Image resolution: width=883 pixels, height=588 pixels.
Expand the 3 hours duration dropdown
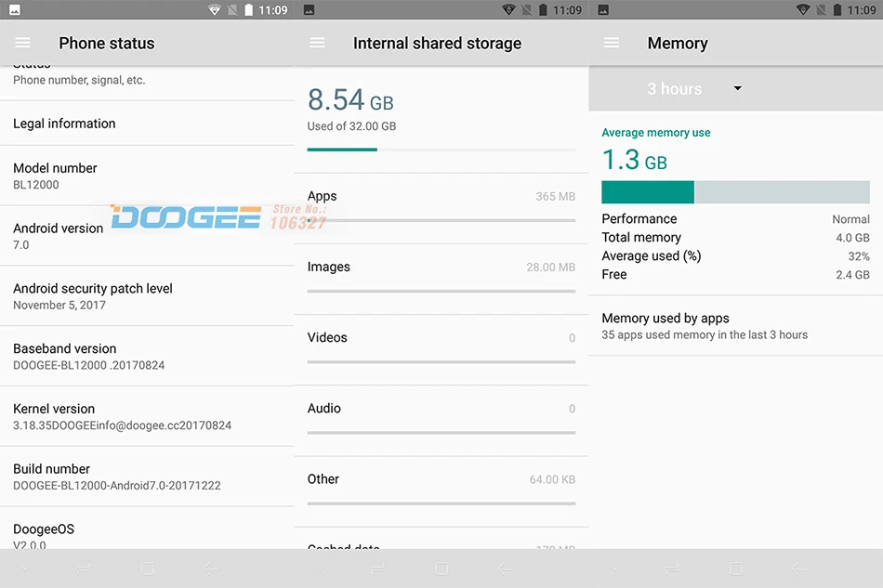[694, 88]
